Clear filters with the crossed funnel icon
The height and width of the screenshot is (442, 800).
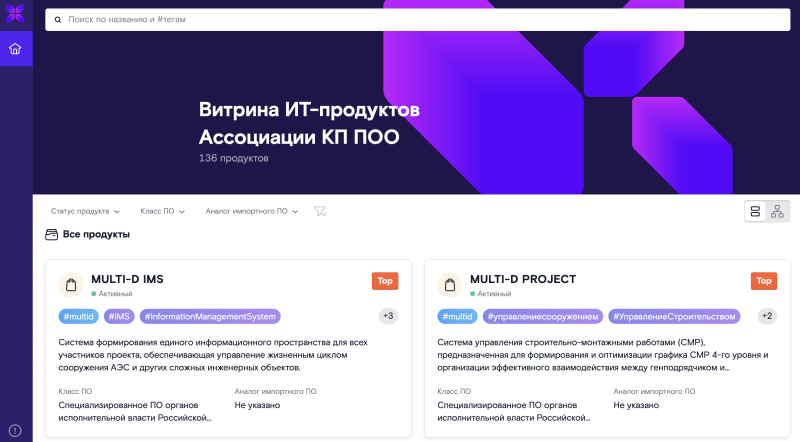pyautogui.click(x=320, y=211)
